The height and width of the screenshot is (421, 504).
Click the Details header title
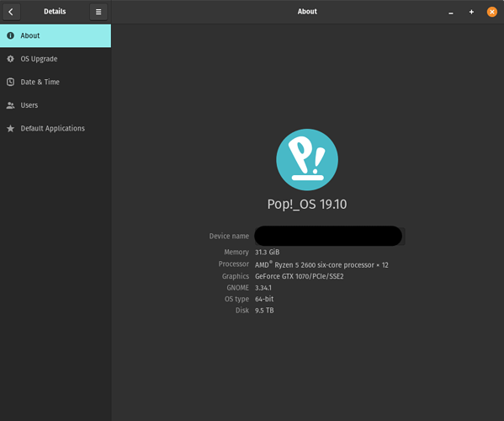tap(55, 12)
